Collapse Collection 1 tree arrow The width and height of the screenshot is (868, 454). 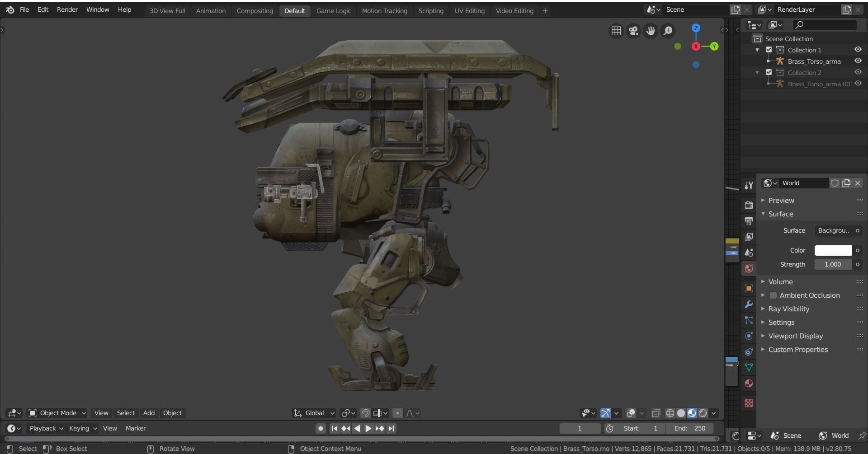click(757, 50)
